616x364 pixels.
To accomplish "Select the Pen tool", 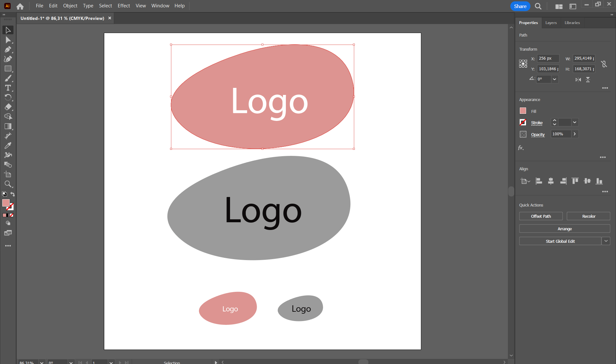I will pyautogui.click(x=8, y=49).
